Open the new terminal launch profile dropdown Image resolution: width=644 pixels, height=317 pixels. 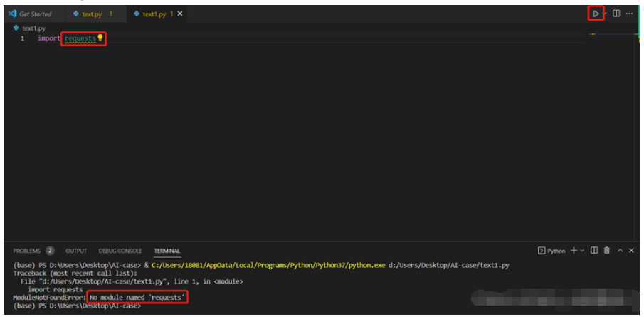pyautogui.click(x=582, y=251)
